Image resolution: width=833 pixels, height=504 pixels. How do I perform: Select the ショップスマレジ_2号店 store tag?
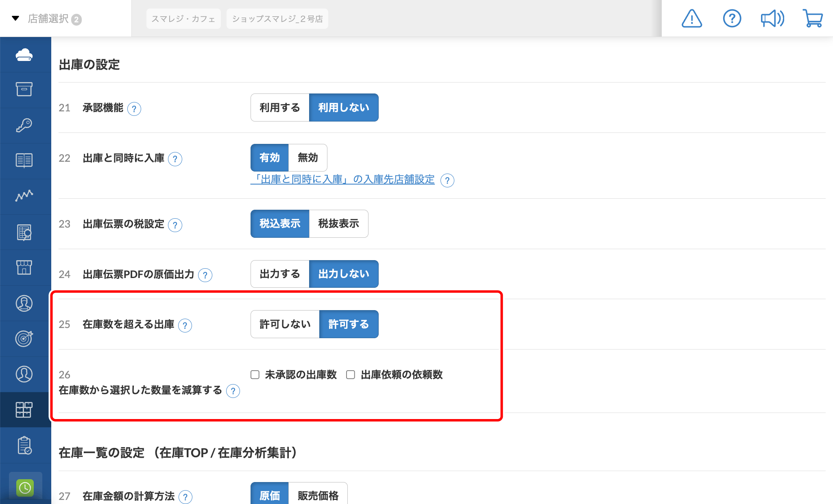pyautogui.click(x=277, y=19)
